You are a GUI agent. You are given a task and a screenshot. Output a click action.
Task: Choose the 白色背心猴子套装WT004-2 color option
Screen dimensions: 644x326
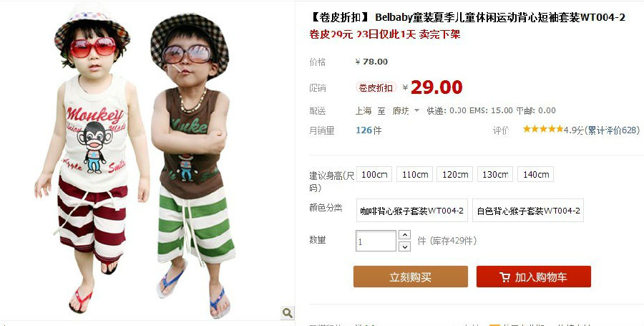[x=528, y=211]
